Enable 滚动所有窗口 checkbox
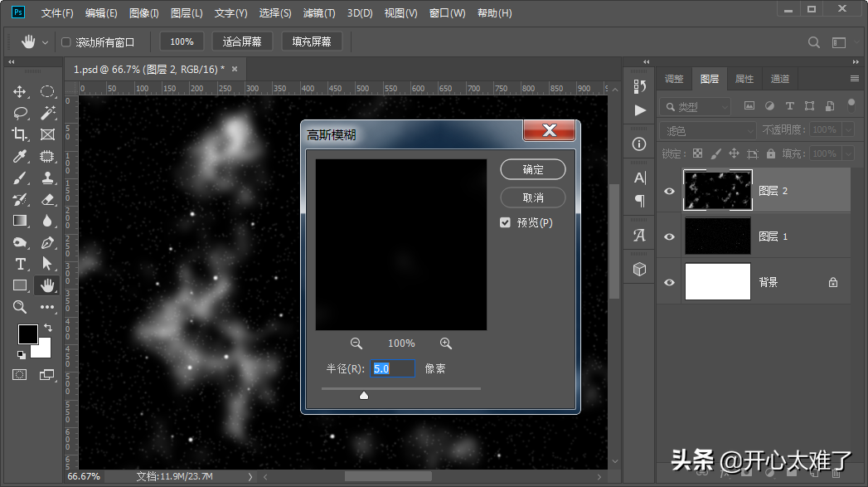 coord(66,42)
